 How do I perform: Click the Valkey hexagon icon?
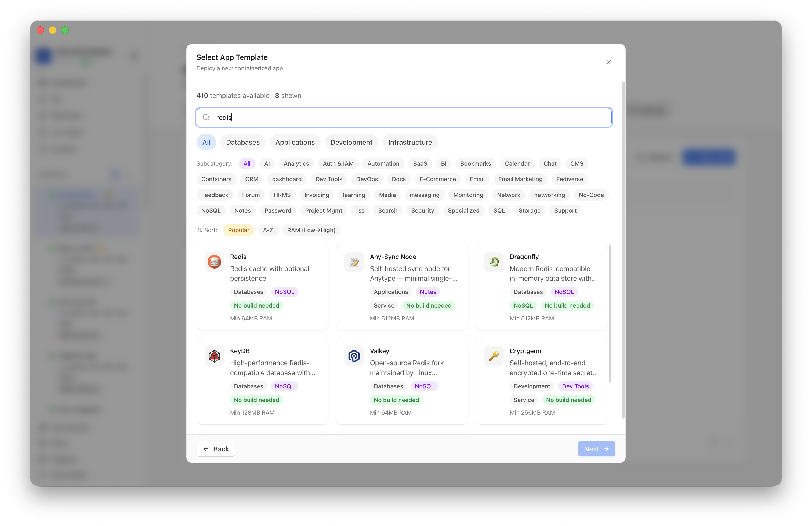[x=354, y=356]
